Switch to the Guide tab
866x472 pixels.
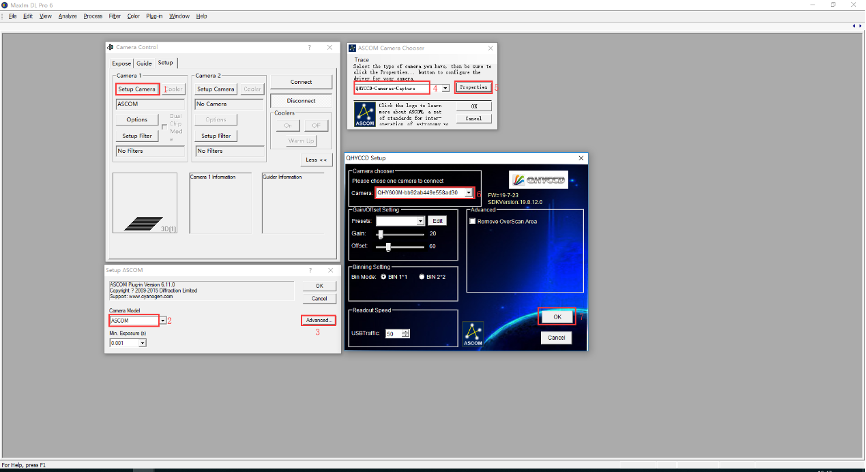(144, 63)
